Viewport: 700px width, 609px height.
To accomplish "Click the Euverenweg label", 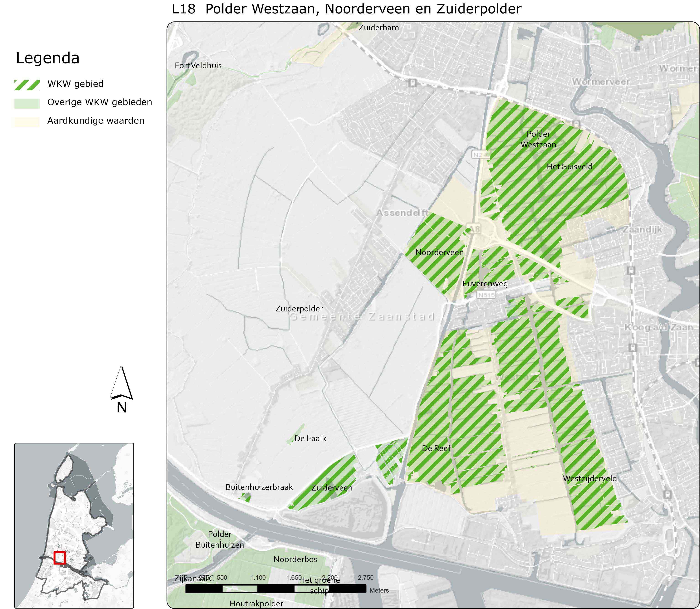I will click(485, 284).
